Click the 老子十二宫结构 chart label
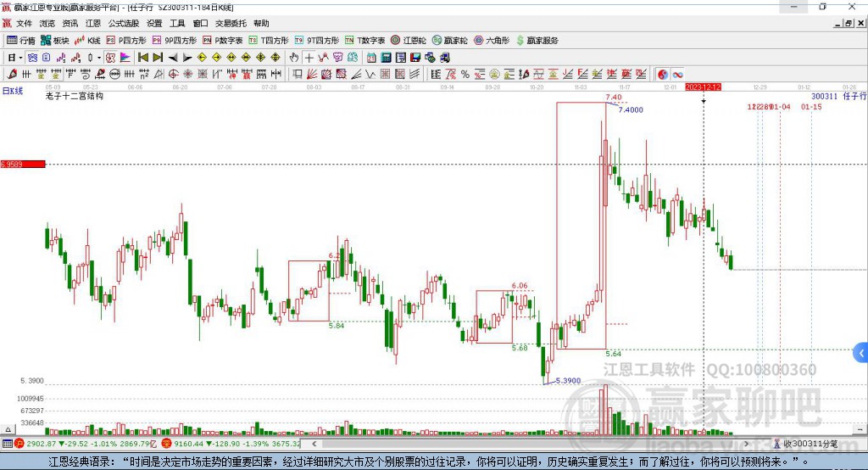This screenshot has height=470, width=868. [x=75, y=96]
